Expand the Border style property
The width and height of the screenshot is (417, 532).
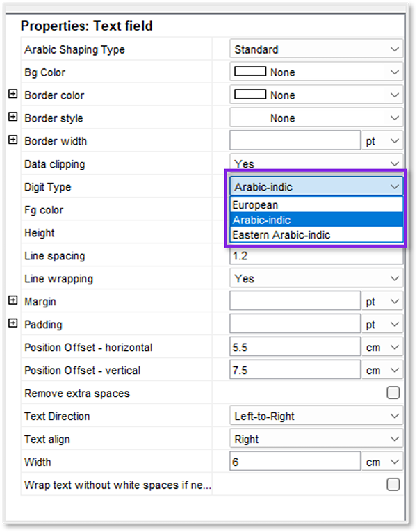[13, 117]
